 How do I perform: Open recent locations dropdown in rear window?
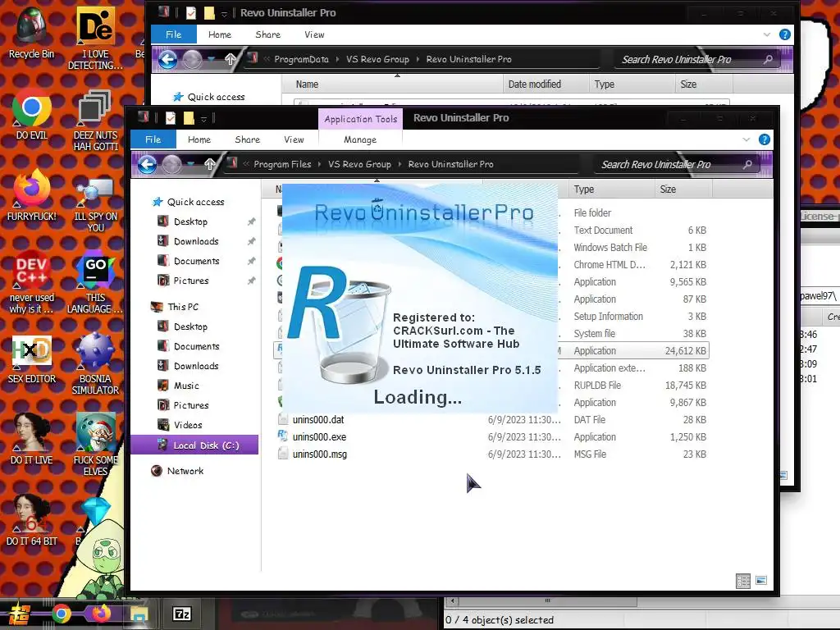pyautogui.click(x=211, y=59)
